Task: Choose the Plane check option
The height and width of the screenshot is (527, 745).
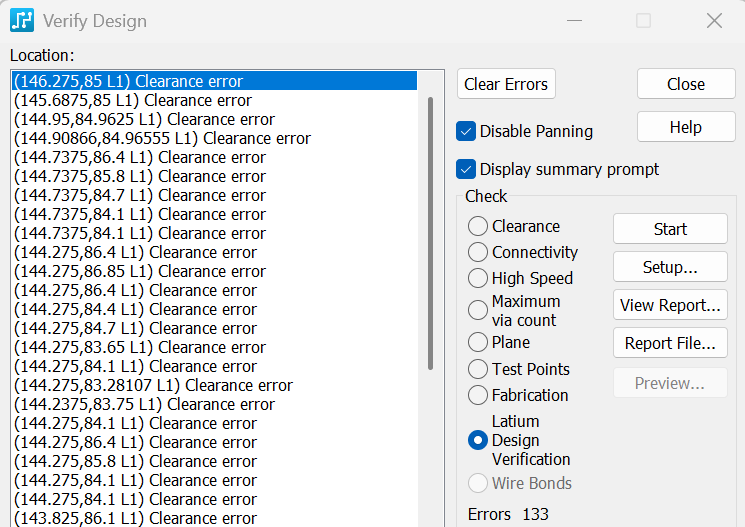Action: click(x=478, y=343)
